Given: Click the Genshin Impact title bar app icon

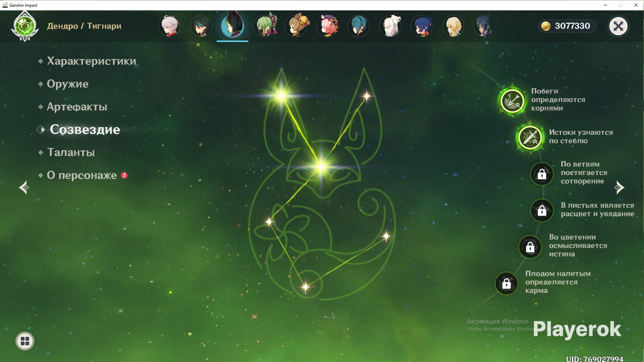Looking at the screenshot, I should 5,5.
